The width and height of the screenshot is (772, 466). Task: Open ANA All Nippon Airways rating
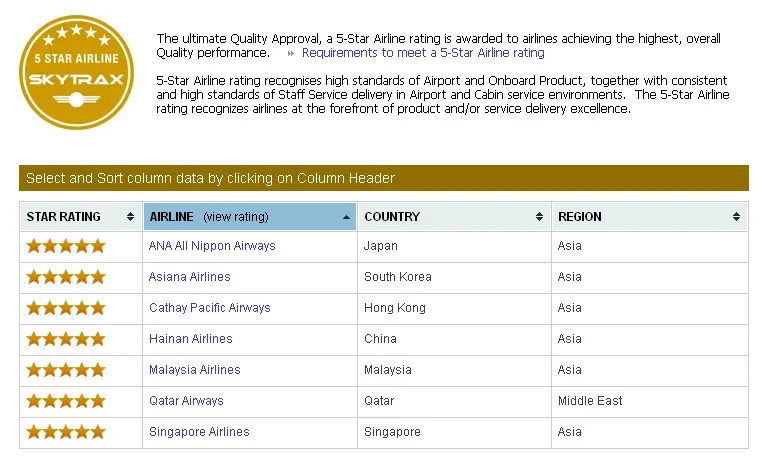[212, 246]
